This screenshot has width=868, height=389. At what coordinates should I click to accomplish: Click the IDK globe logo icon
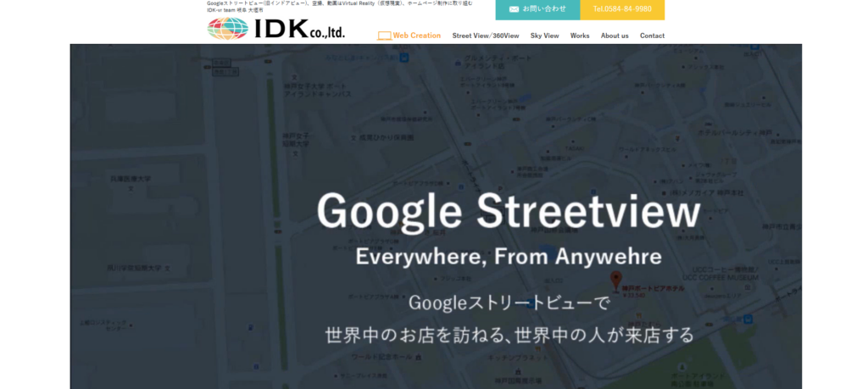(x=227, y=29)
